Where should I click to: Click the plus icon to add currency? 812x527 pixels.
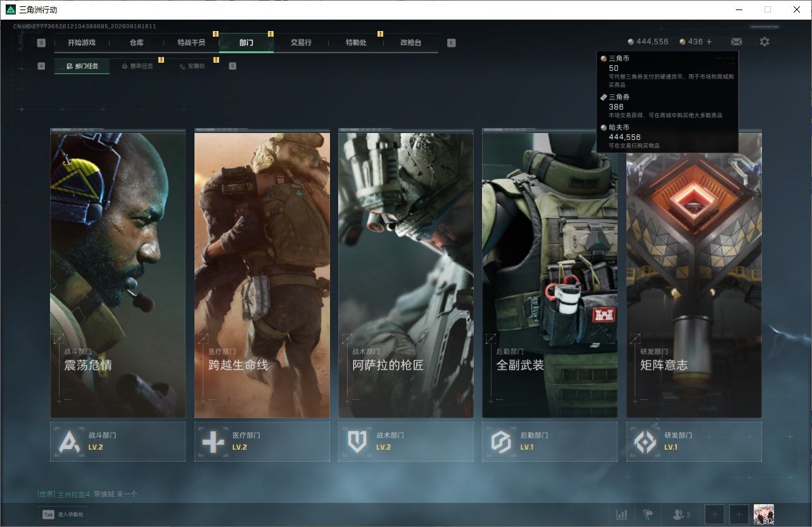[x=709, y=42]
